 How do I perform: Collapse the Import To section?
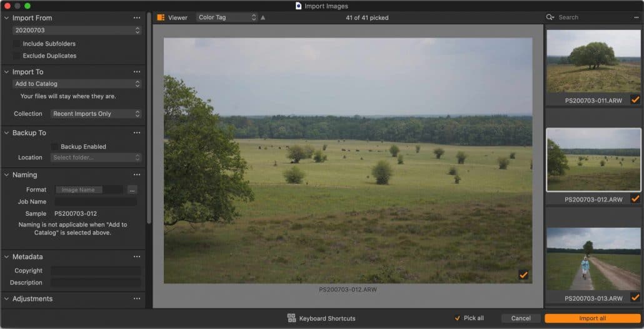click(7, 72)
